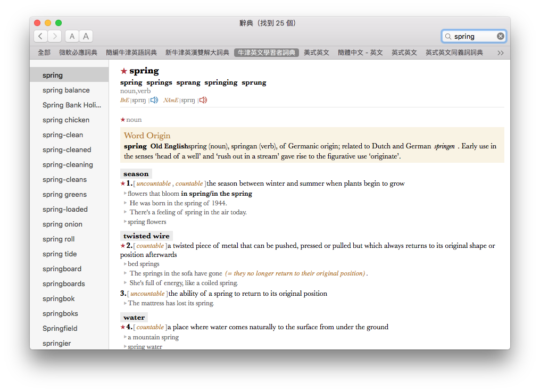Image resolution: width=540 pixels, height=392 pixels.
Task: Click the example 'He was born in the spring of 1944.'
Action: tap(178, 203)
